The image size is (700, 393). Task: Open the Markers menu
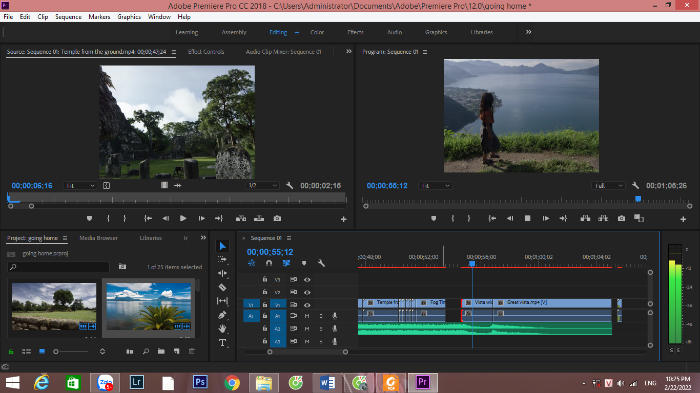click(x=99, y=17)
